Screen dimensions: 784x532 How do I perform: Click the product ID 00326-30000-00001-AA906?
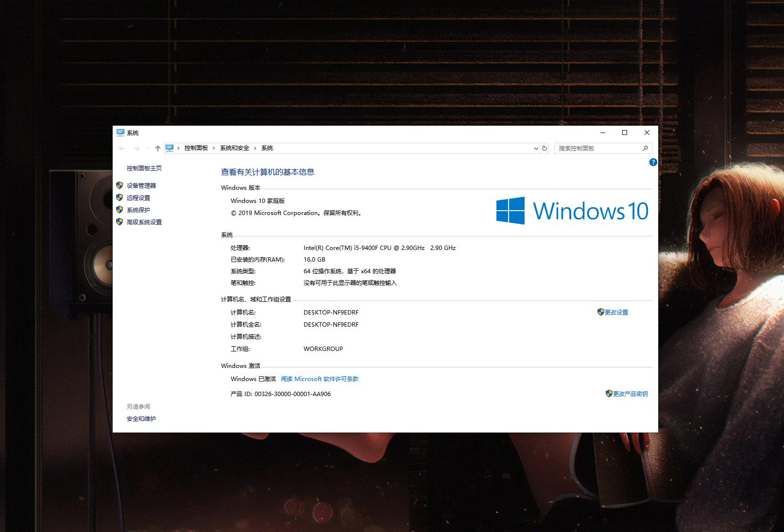coord(293,394)
